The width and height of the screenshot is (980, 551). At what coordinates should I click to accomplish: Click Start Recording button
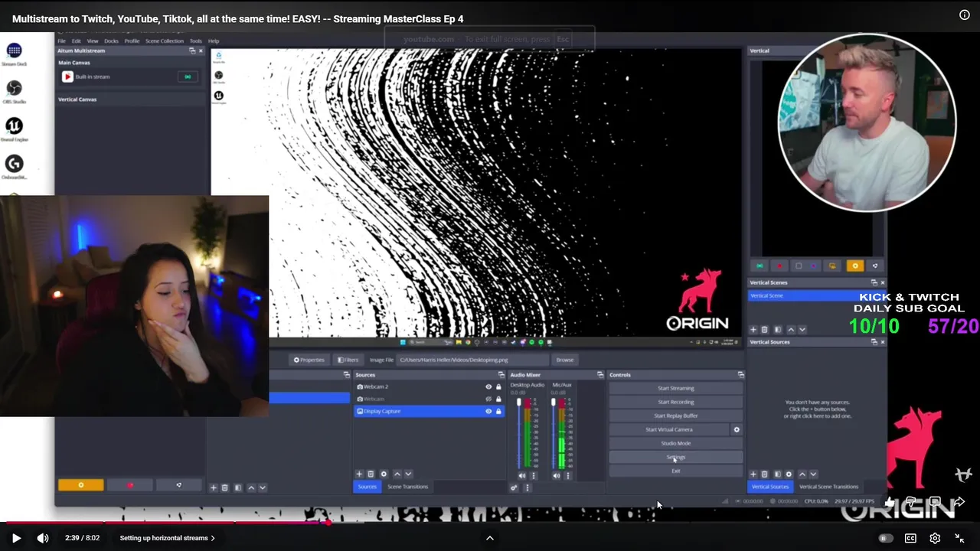point(675,402)
